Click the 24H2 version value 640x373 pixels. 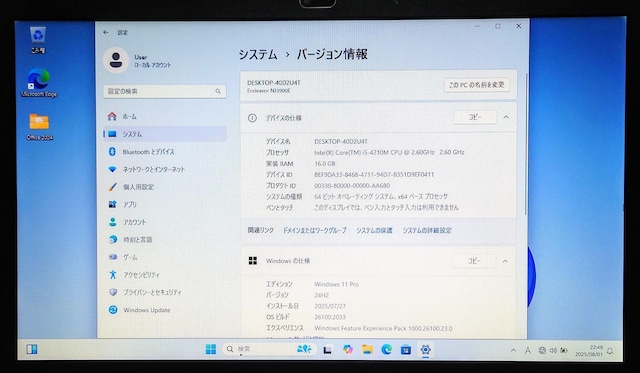pyautogui.click(x=322, y=295)
